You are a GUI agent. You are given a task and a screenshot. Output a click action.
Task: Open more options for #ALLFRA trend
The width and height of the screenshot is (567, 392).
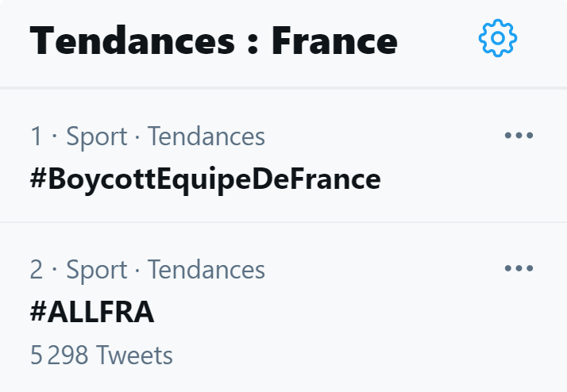[x=519, y=269]
